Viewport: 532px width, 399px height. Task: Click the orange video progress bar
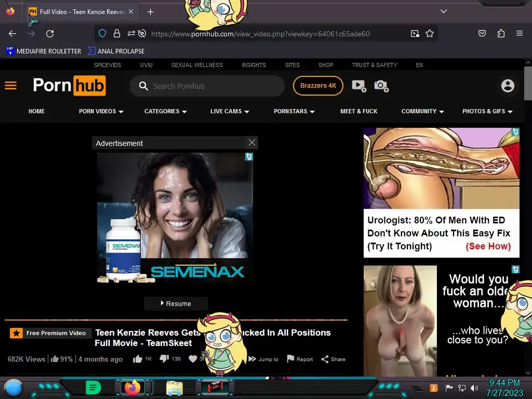(176, 320)
